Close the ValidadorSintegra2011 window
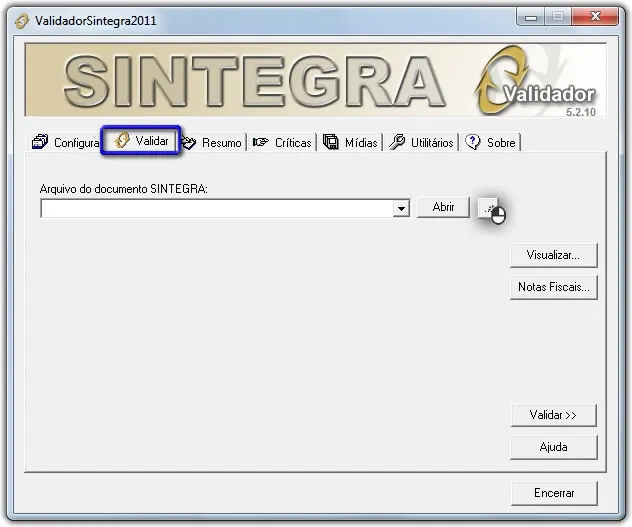Screen dimensions: 632x527 [x=595, y=17]
